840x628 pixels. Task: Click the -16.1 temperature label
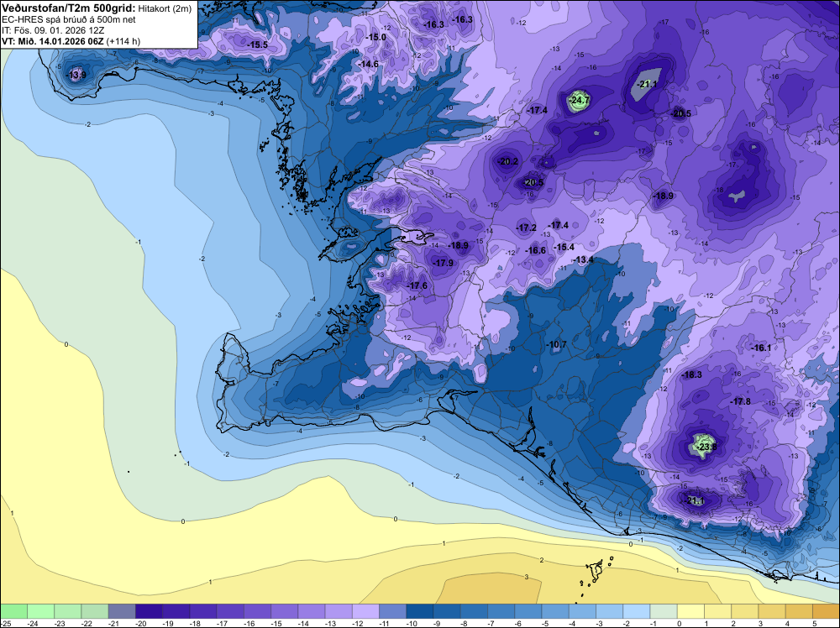tap(761, 348)
